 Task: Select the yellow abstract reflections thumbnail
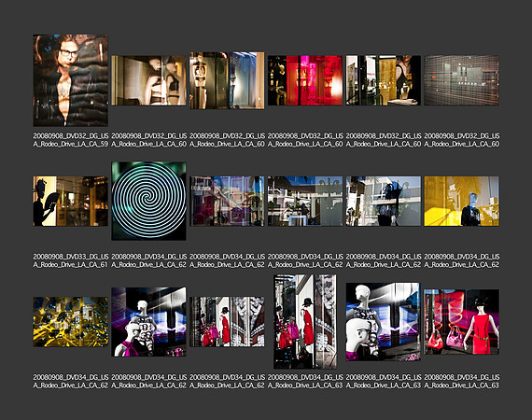click(71, 322)
